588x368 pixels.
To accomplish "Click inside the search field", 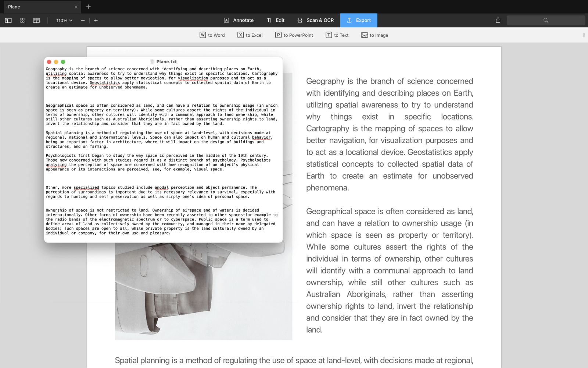I will [x=546, y=20].
